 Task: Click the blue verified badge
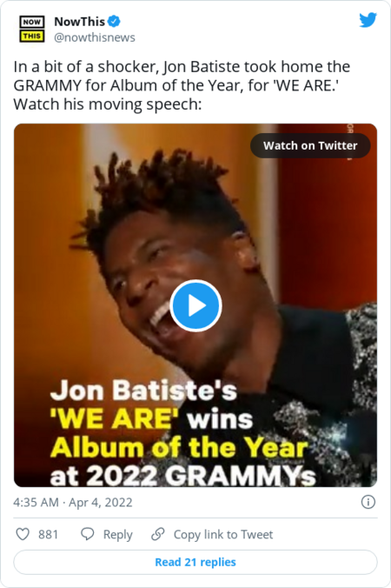[x=114, y=22]
